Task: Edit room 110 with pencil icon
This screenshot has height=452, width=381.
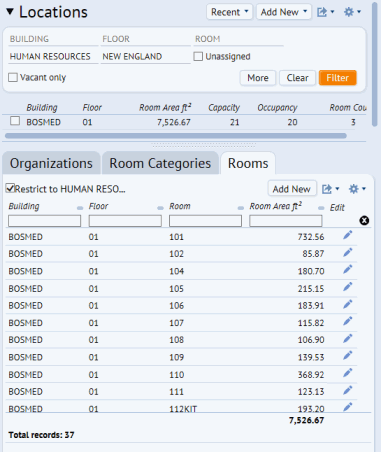Action: click(x=347, y=373)
